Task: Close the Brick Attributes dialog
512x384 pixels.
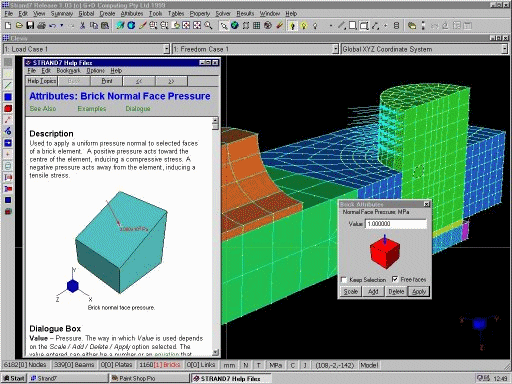Action: [x=426, y=204]
